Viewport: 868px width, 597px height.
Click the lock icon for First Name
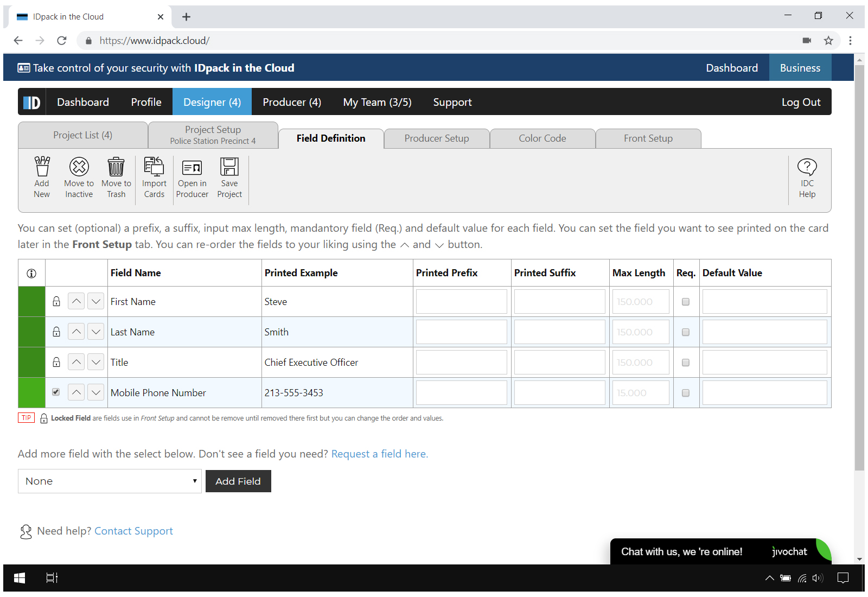(x=56, y=301)
